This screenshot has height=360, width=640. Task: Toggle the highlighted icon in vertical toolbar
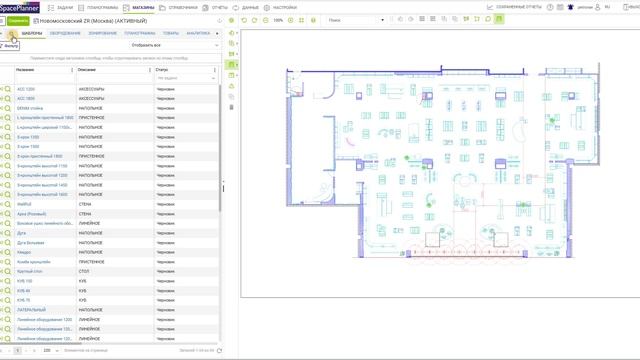pos(231,64)
